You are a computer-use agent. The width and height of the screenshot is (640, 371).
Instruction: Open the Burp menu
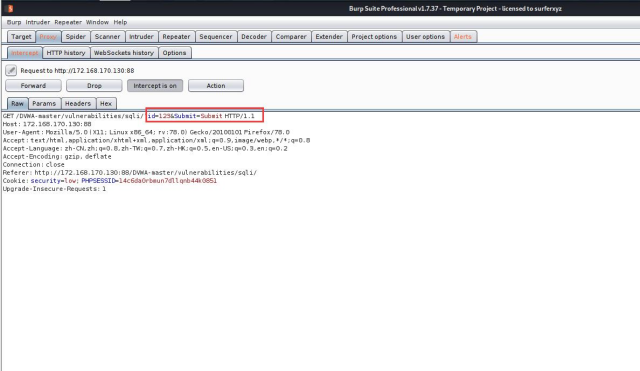click(14, 22)
